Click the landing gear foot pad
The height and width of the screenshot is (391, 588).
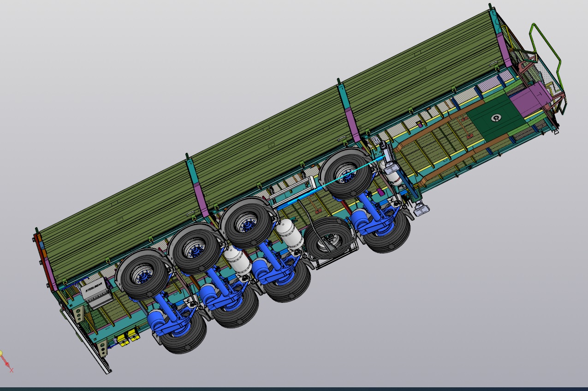point(421,210)
